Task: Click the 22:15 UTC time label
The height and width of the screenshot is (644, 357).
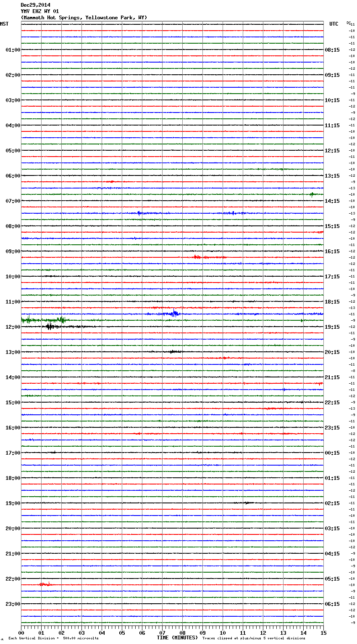Action: (332, 403)
